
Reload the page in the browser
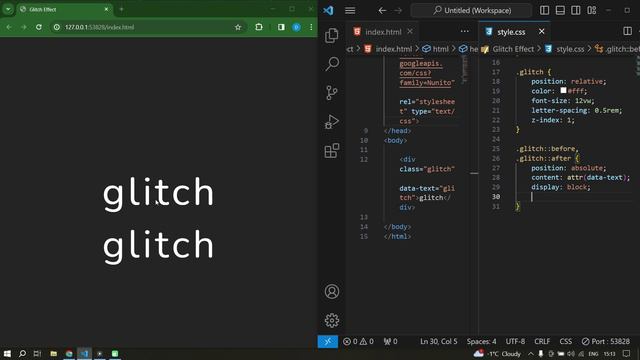39,27
